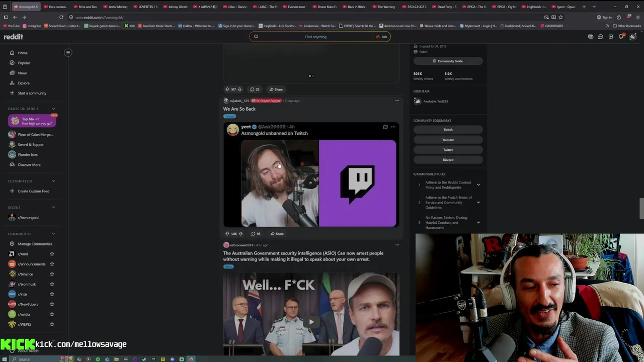
Task: Downvote the We Are So Back post
Action: 240,234
